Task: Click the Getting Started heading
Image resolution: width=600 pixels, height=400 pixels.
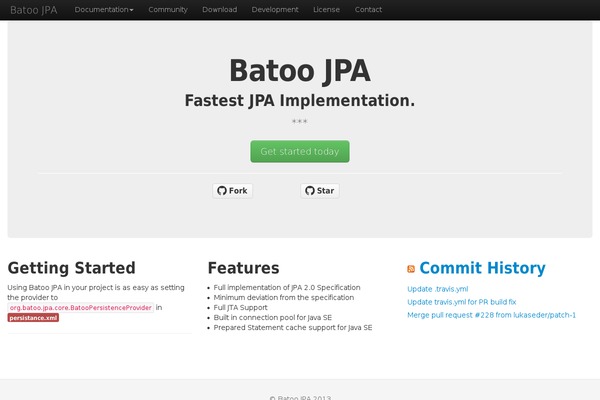Action: [x=72, y=268]
